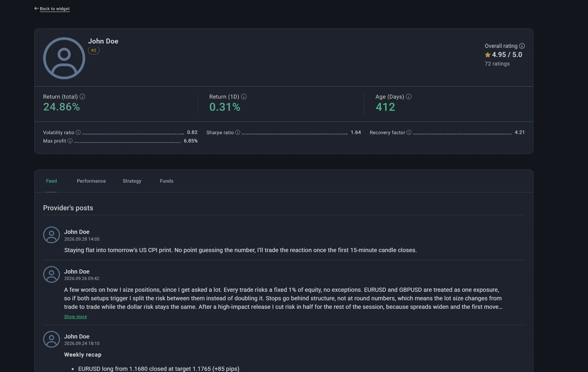
Task: Click John Doe's large profile avatar
Action: click(64, 58)
